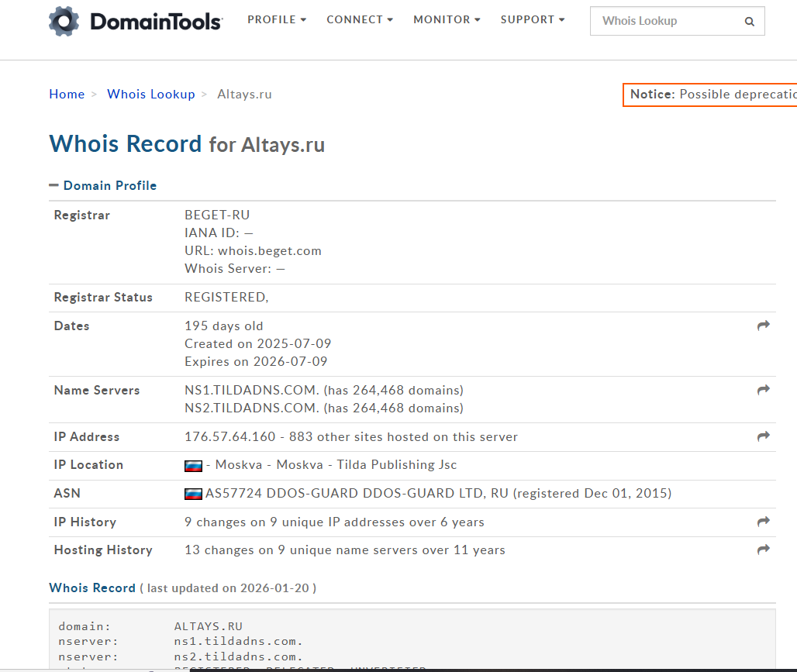This screenshot has height=672, width=797.
Task: Click the share arrow in IP History row
Action: point(764,522)
